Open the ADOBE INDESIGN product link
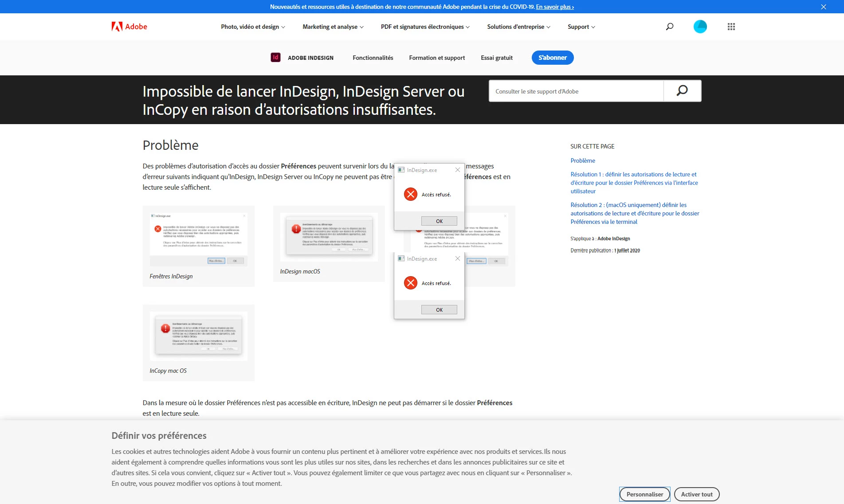Viewport: 844px width, 504px height. coord(310,58)
